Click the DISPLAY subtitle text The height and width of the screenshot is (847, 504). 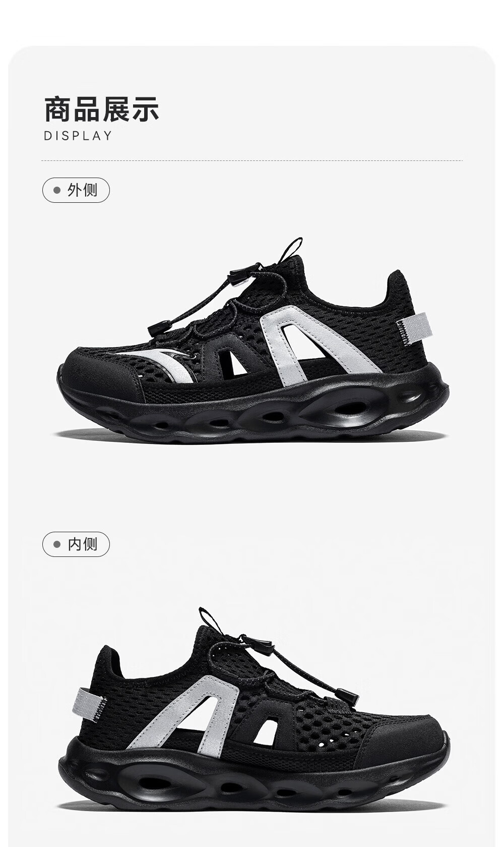click(78, 136)
